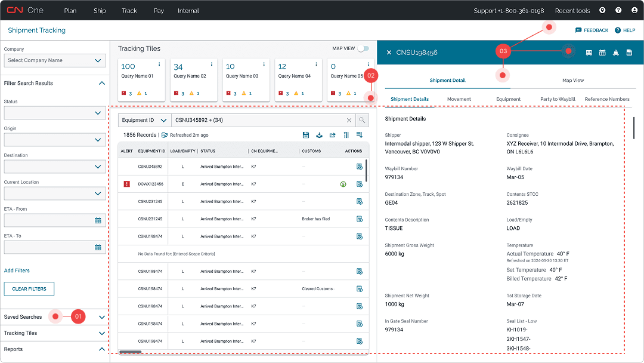This screenshot has height=363, width=644.
Task: Open the Origin filter dropdown
Action: click(55, 140)
